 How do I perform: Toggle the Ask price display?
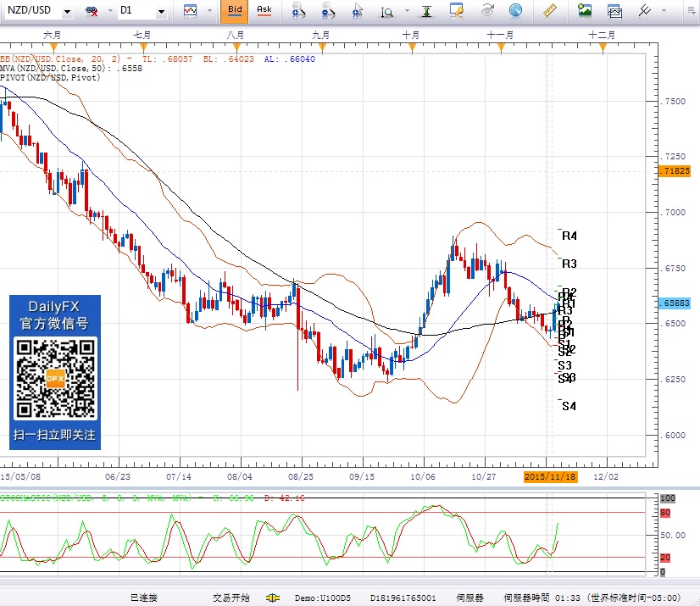(264, 11)
